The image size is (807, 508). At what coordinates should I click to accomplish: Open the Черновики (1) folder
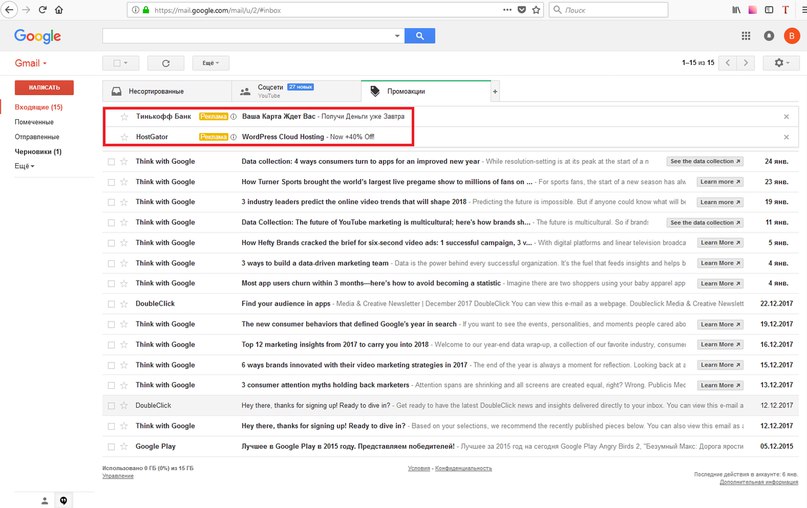38,151
